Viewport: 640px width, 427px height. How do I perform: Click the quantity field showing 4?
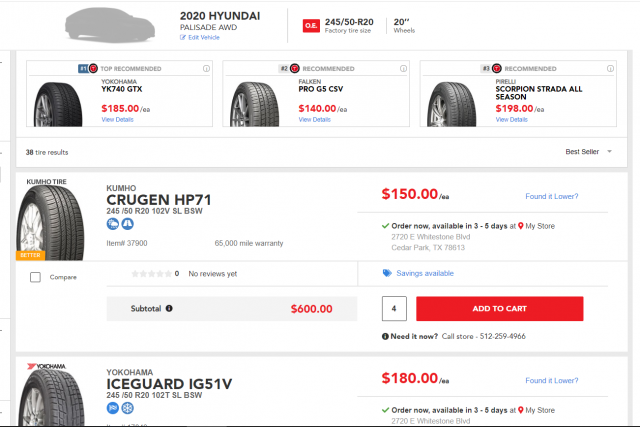pos(395,308)
